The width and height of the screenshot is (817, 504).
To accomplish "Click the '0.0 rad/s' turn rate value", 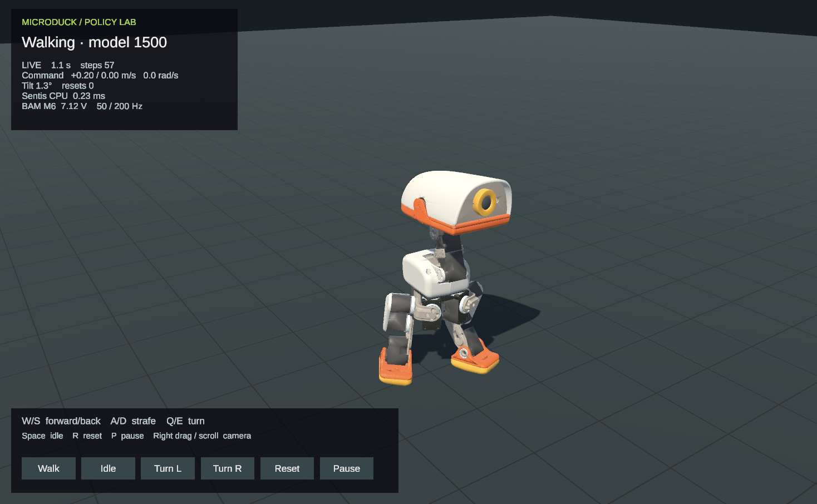I will [x=161, y=75].
